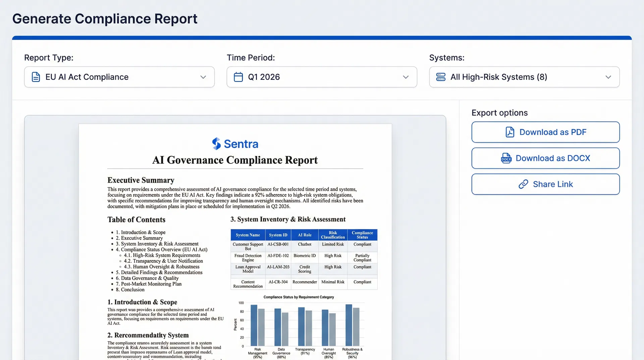Click the DOCX file icon in export options
Screen dimensions: 644x360
pyautogui.click(x=506, y=158)
